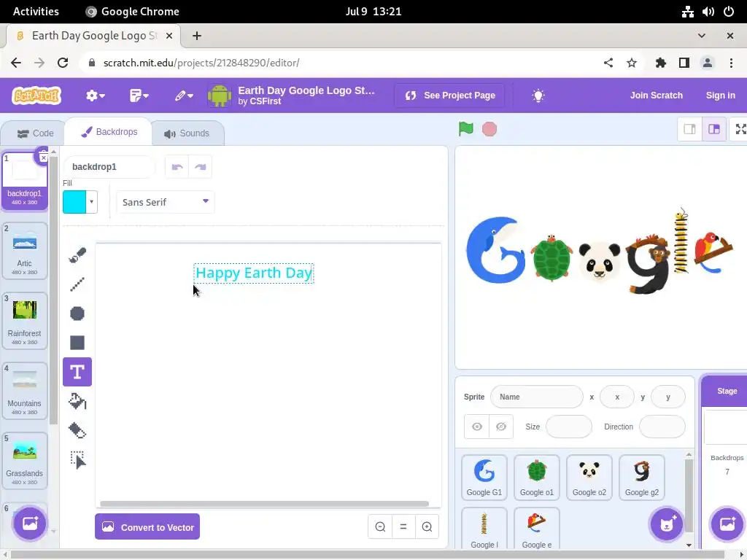Open the Sans Serif font dropdown
The image size is (747, 560).
(x=166, y=203)
